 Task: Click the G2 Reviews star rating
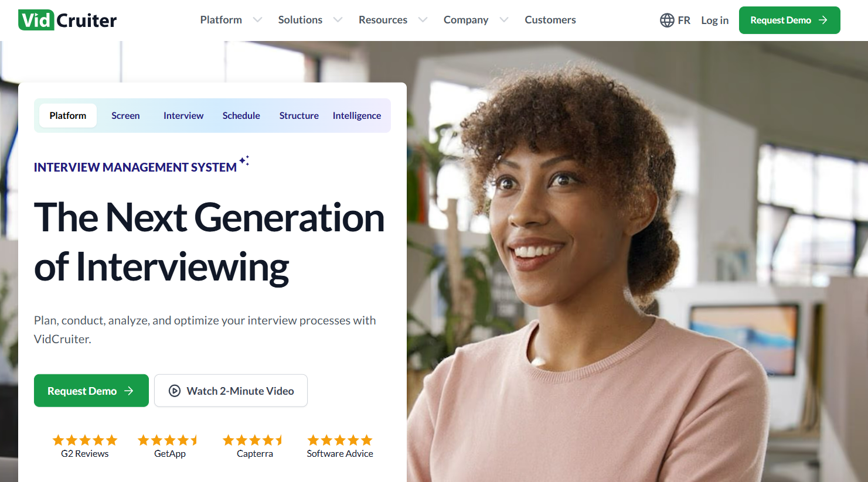(85, 440)
